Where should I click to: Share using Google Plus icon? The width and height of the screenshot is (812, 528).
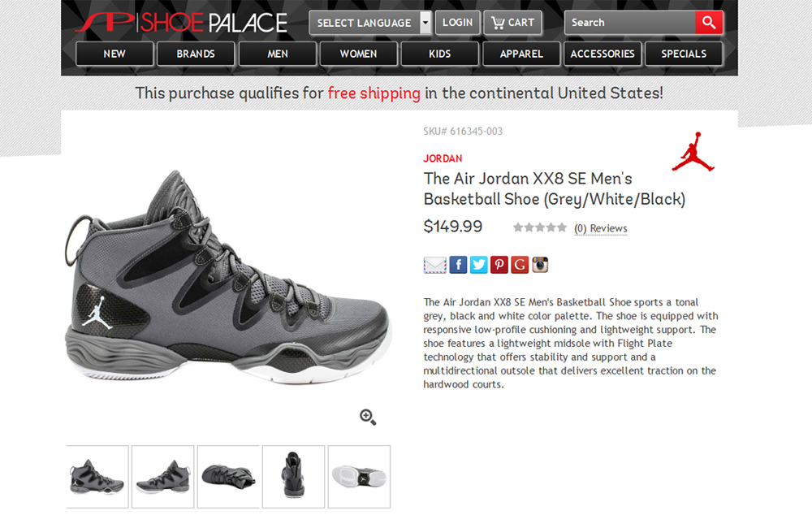[x=520, y=265]
